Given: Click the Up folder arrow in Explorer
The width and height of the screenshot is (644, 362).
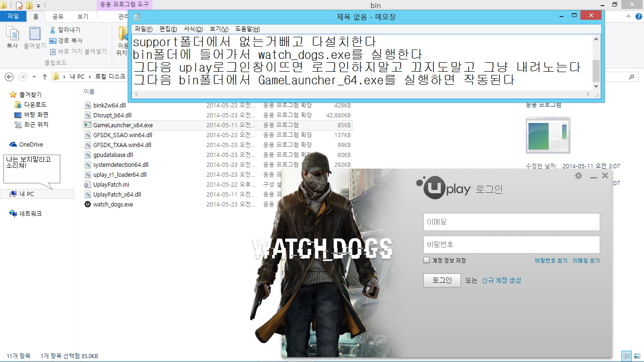Looking at the screenshot, I should click(45, 77).
